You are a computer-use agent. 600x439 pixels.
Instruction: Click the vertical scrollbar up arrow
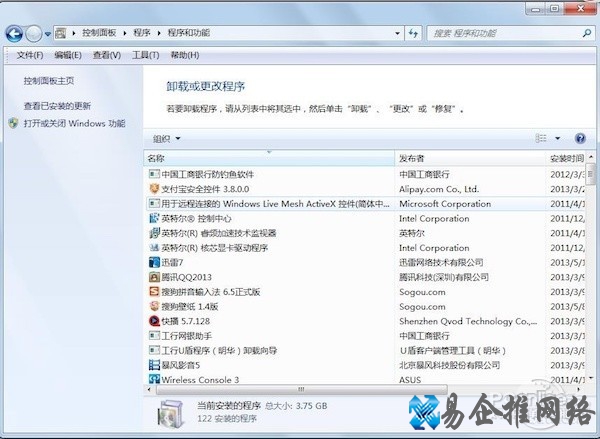[x=591, y=157]
